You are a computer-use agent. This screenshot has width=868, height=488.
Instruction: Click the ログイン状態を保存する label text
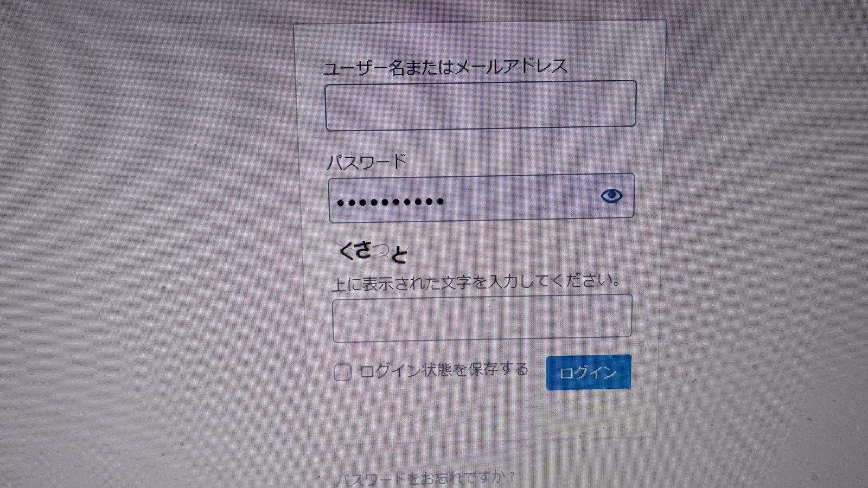(444, 370)
